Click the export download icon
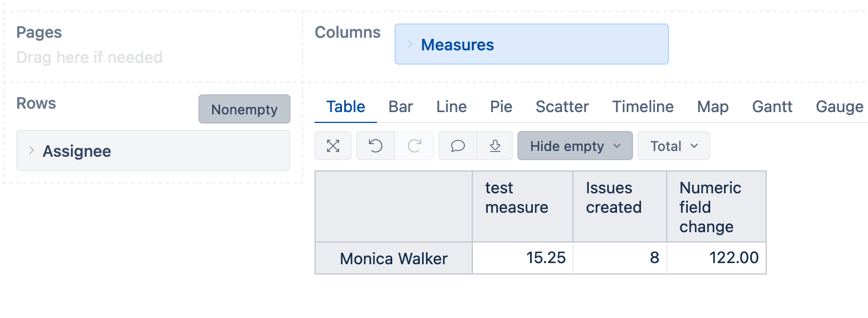This screenshot has width=868, height=318. [x=495, y=146]
